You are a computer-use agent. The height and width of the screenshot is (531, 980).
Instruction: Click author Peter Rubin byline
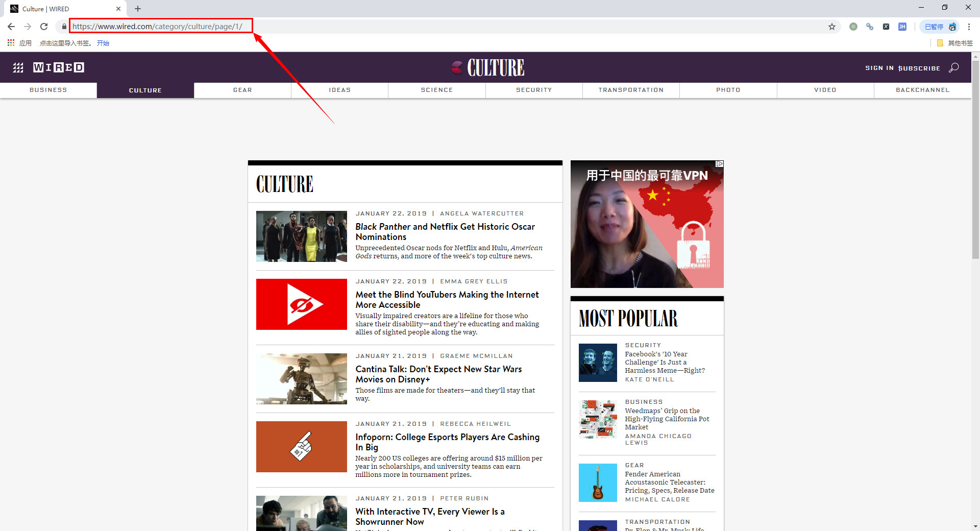464,498
